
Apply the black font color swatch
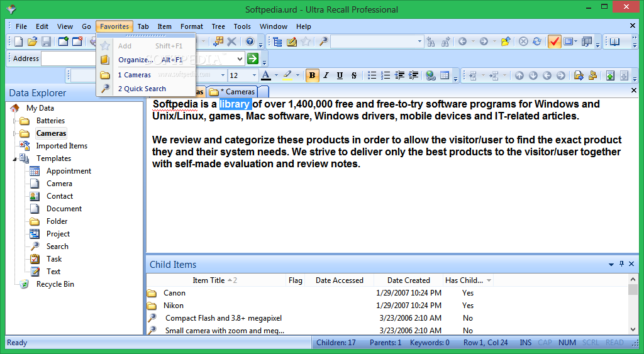(x=266, y=75)
